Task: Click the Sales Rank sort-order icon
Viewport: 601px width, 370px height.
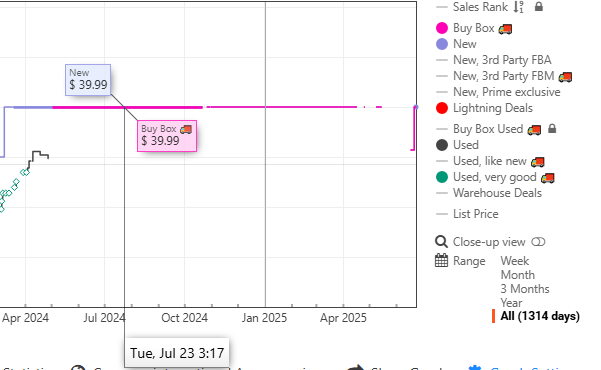Action: [519, 7]
